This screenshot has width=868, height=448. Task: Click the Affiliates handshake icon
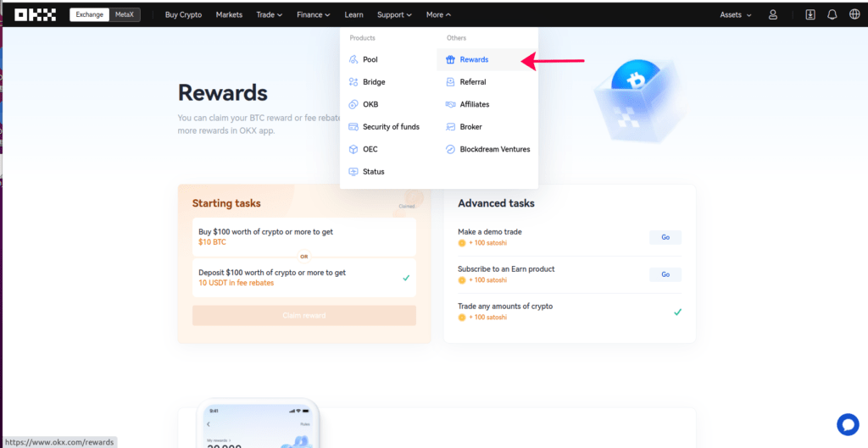[451, 104]
